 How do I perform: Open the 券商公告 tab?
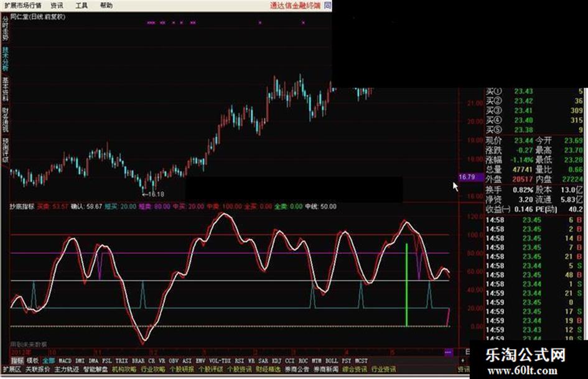[x=297, y=369]
